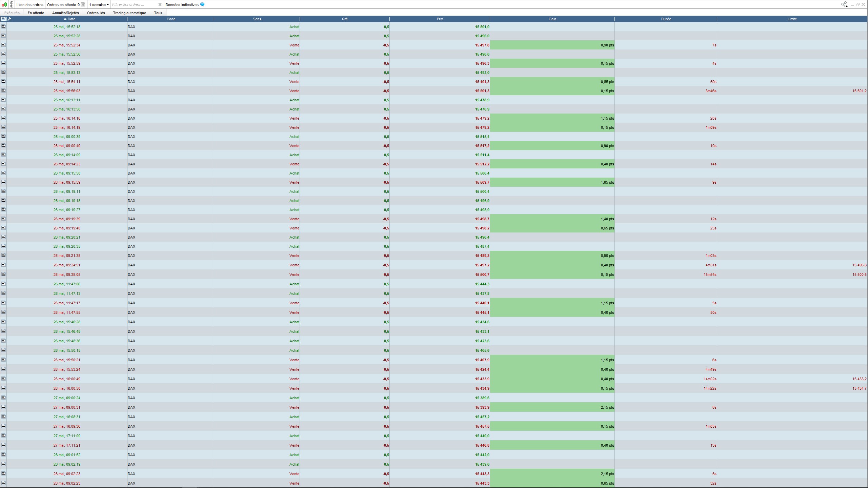This screenshot has height=488, width=868.
Task: Click the Gain column header
Action: 552,19
